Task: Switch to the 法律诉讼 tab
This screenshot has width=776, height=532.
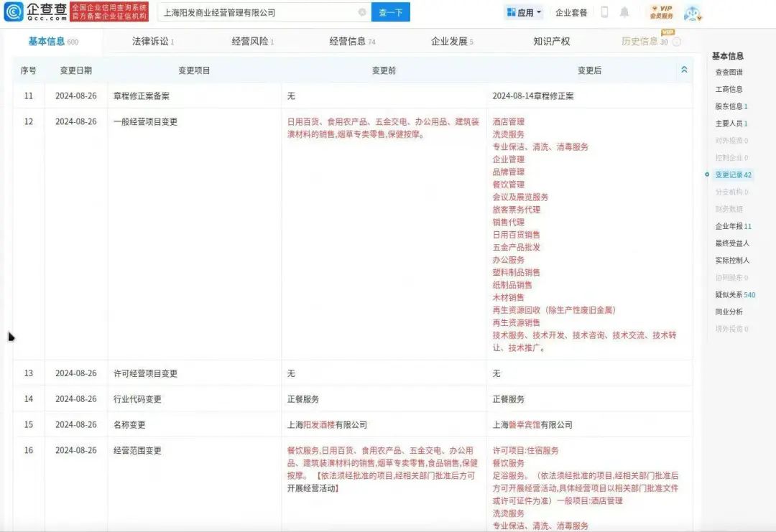Action: point(152,42)
